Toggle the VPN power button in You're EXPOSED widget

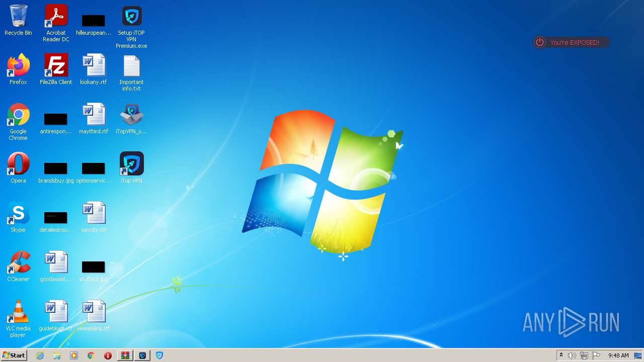pos(540,42)
